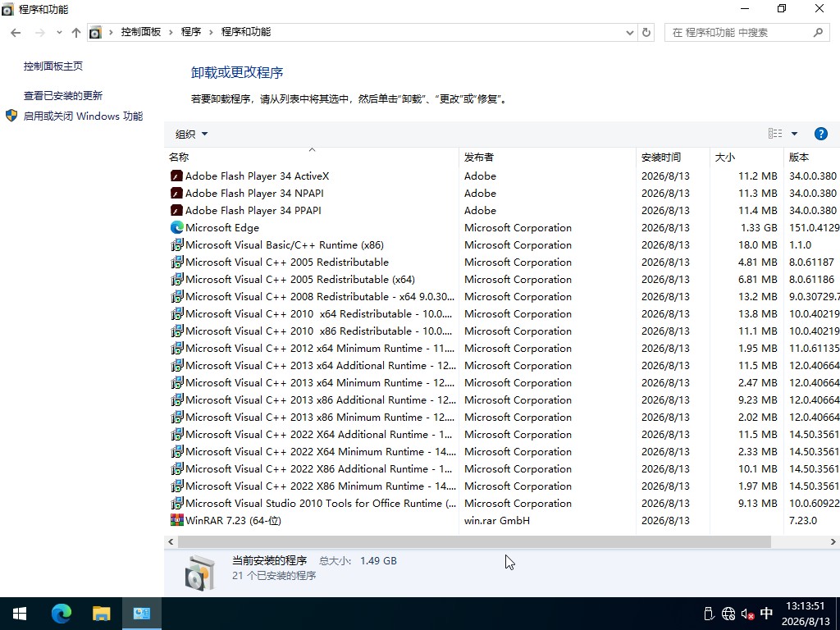Viewport: 840px width, 630px height.
Task: Select Microsoft Visual C++ 2005 Redistributable row
Action: point(502,262)
